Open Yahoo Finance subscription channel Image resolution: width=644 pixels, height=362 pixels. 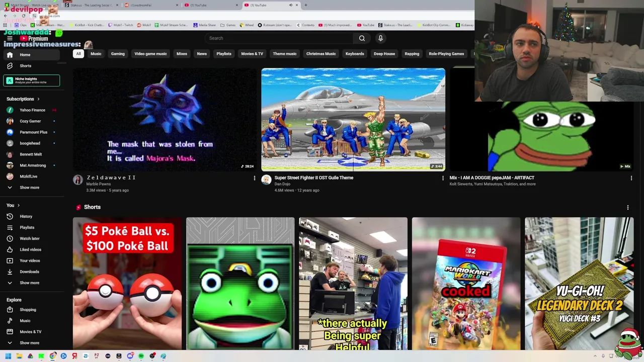pos(31,110)
